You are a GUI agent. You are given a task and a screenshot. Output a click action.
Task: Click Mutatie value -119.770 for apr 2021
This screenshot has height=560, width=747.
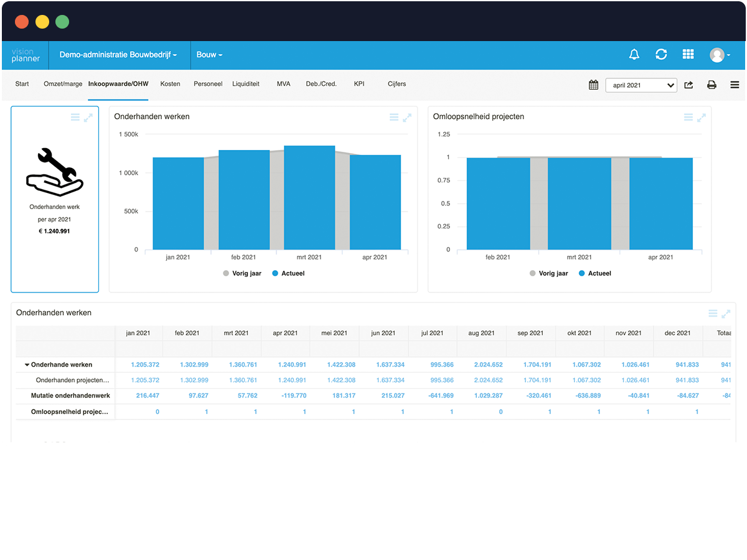(x=293, y=396)
